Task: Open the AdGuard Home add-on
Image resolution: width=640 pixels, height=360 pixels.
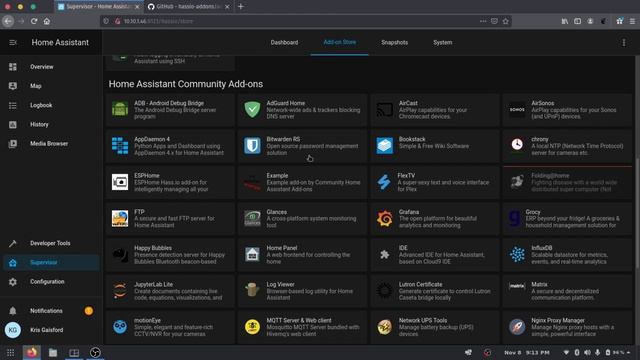Action: coord(302,110)
